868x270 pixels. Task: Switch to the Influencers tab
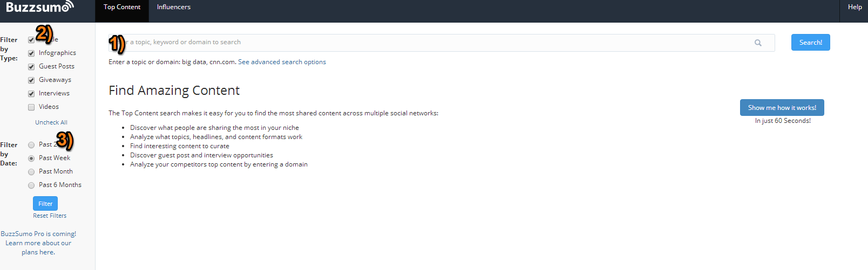[x=173, y=7]
